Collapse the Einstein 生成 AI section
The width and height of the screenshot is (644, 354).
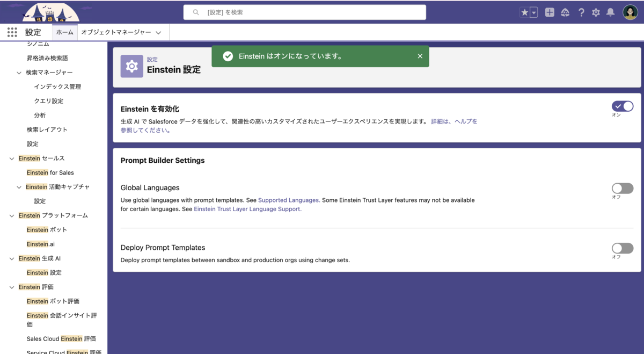pos(12,258)
